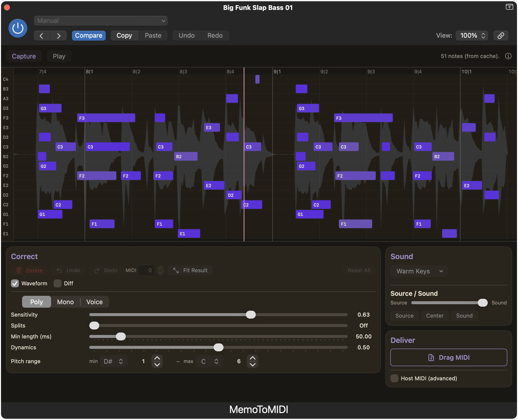Open the info icon beside notes count
The image size is (518, 420).
508,56
